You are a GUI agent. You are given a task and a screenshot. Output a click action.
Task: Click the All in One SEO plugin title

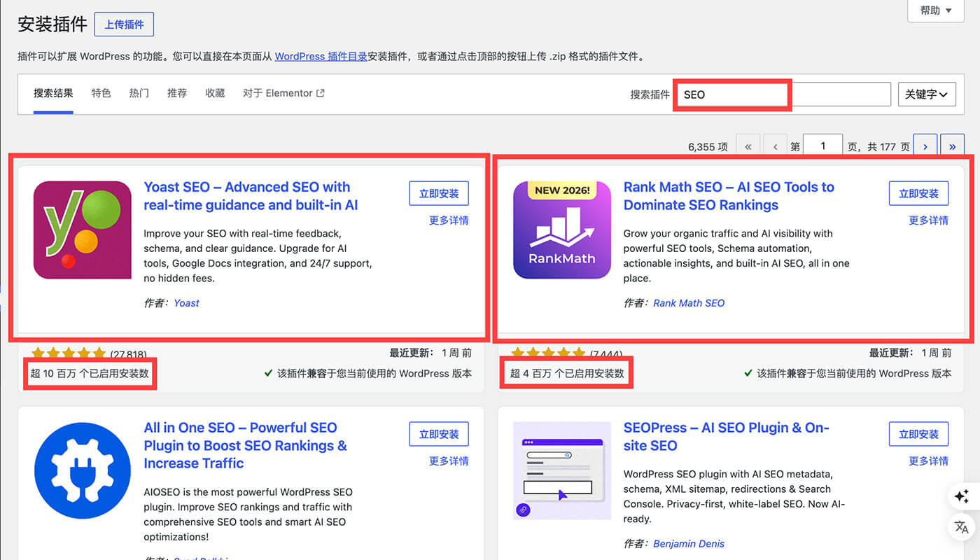point(245,445)
